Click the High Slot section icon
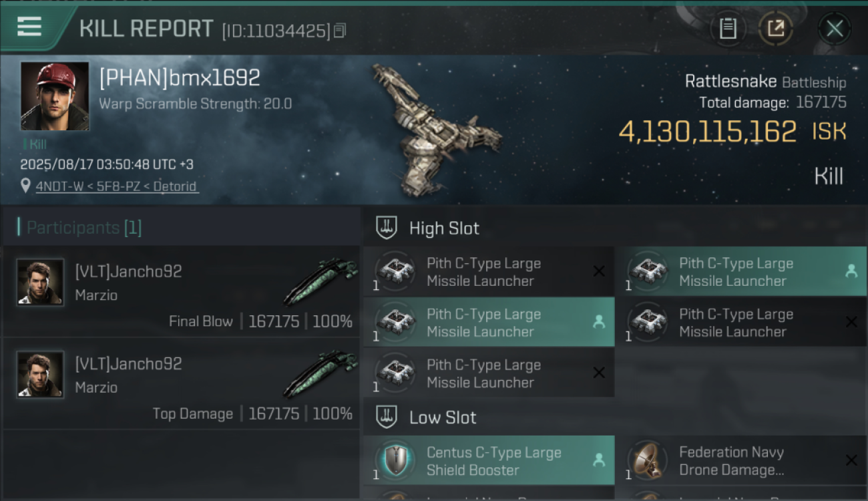 [x=387, y=228]
